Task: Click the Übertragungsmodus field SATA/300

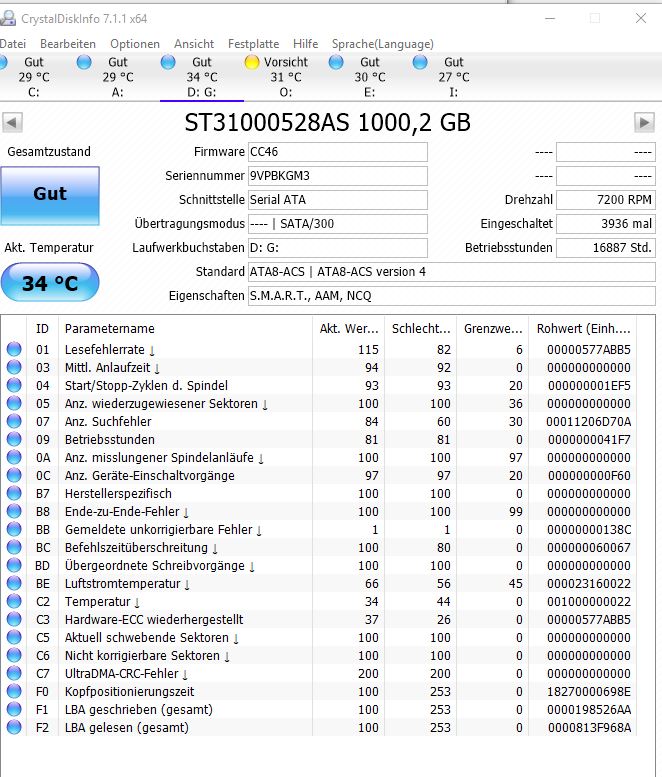Action: coord(337,223)
